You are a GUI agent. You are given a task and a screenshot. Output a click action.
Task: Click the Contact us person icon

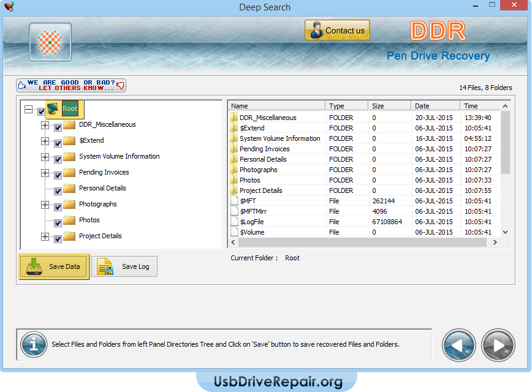click(x=316, y=30)
